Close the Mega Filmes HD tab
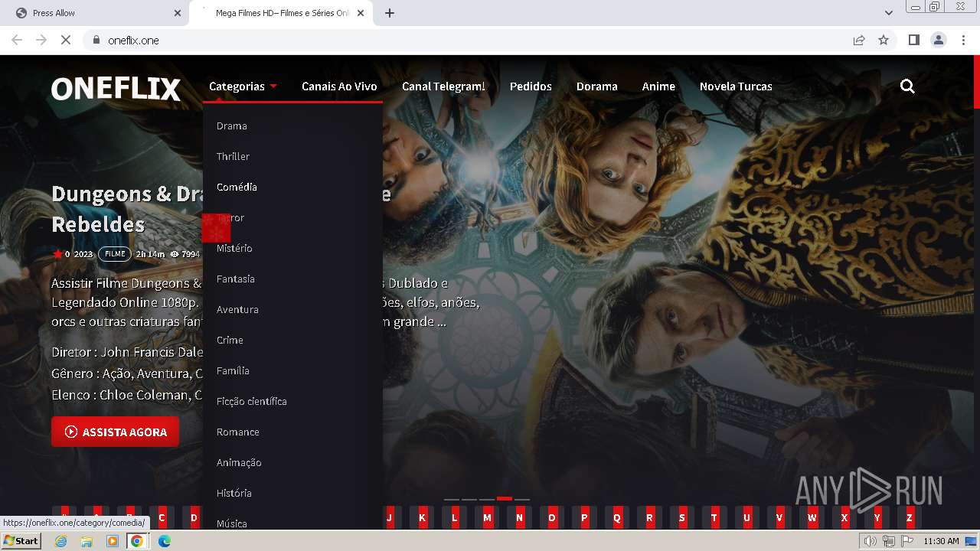The height and width of the screenshot is (551, 980). pos(362,13)
